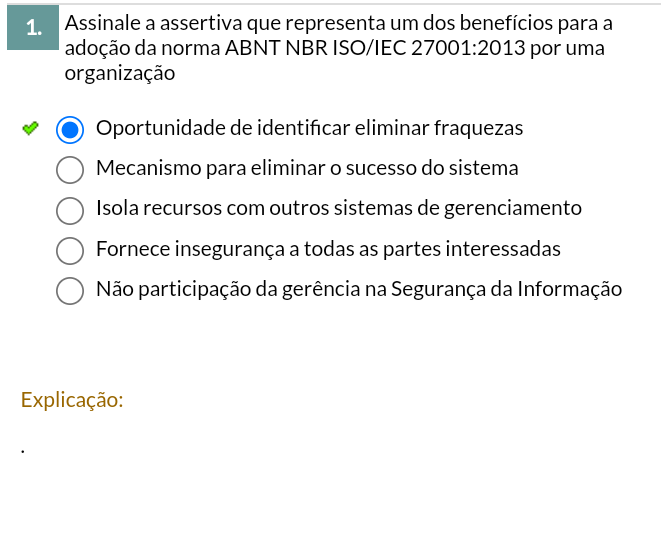Click the question number 1 badge
Image resolution: width=661 pixels, height=560 pixels.
pyautogui.click(x=34, y=29)
